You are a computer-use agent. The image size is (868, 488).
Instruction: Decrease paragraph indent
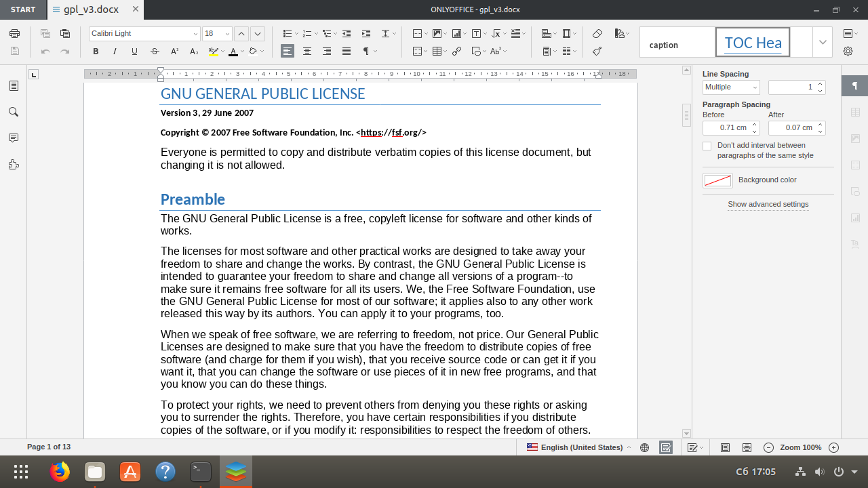[x=347, y=33]
